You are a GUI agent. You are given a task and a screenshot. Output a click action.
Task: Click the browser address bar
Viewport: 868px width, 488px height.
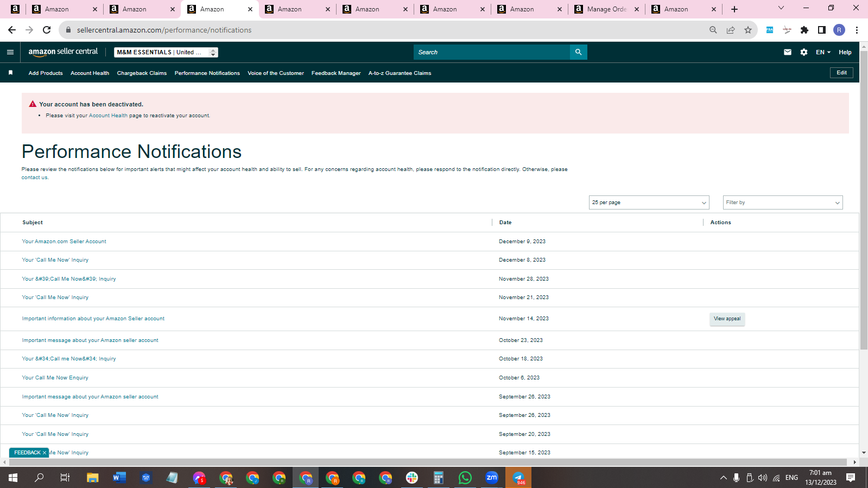click(x=380, y=30)
